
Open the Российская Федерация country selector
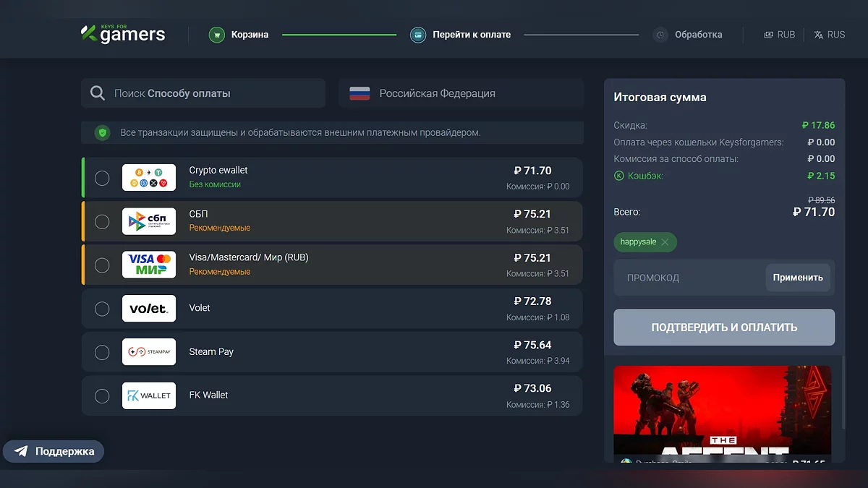461,93
